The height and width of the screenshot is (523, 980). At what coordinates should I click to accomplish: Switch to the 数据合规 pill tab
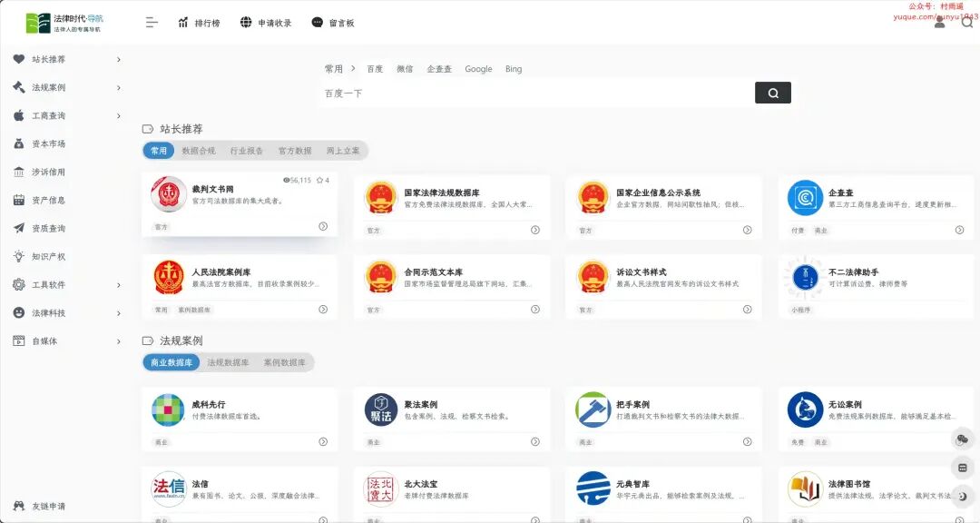(x=199, y=151)
